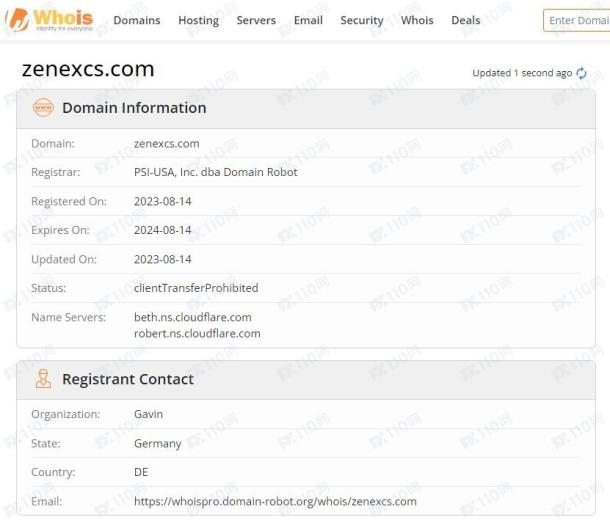Click the refresh icon beside Updated time
The width and height of the screenshot is (610, 520).
(x=581, y=73)
